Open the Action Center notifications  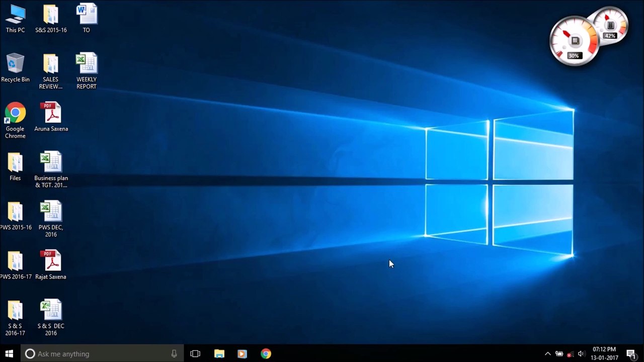[x=631, y=353]
